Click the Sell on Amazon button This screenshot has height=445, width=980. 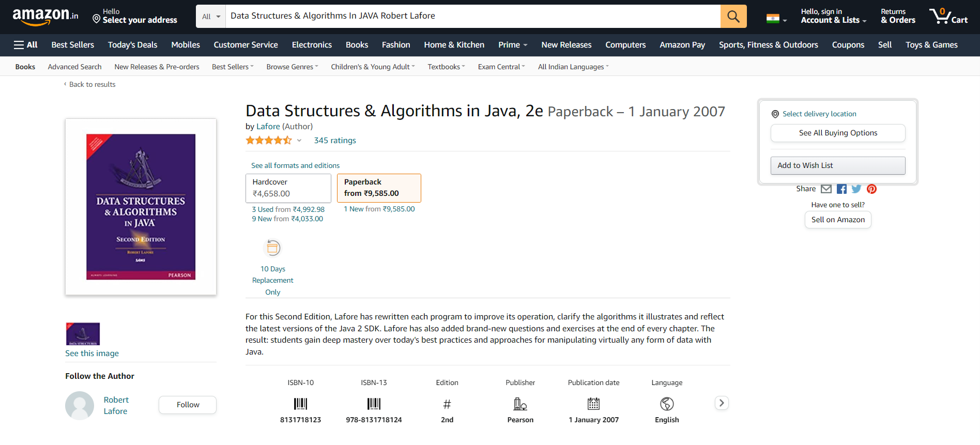838,220
